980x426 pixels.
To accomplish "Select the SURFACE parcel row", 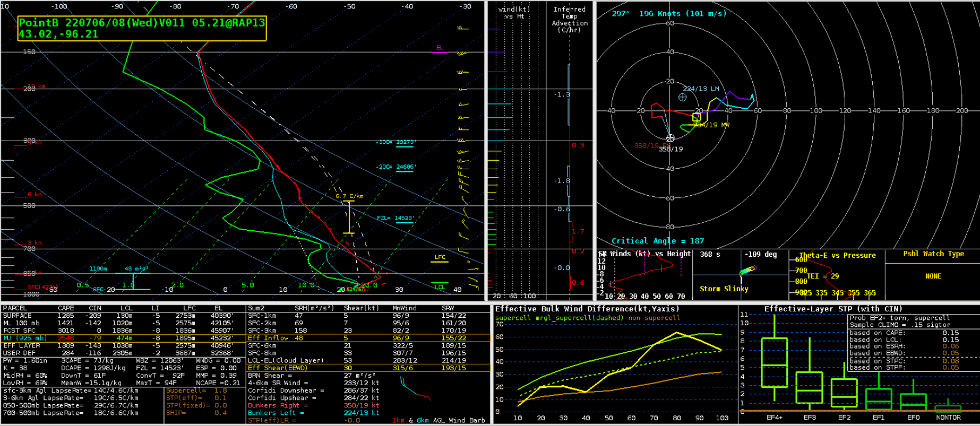I will 123,315.
